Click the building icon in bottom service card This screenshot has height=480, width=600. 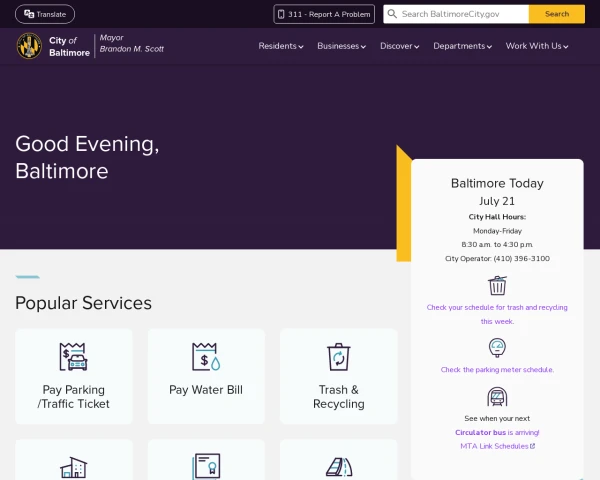click(x=73, y=467)
